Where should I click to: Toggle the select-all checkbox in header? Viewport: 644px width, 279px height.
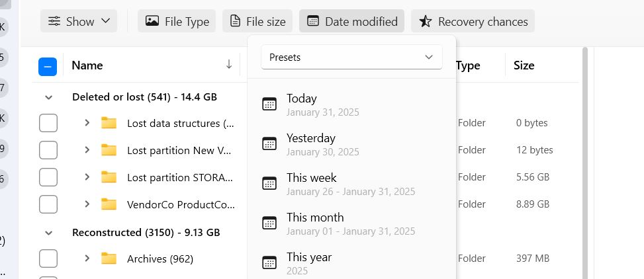pos(48,67)
